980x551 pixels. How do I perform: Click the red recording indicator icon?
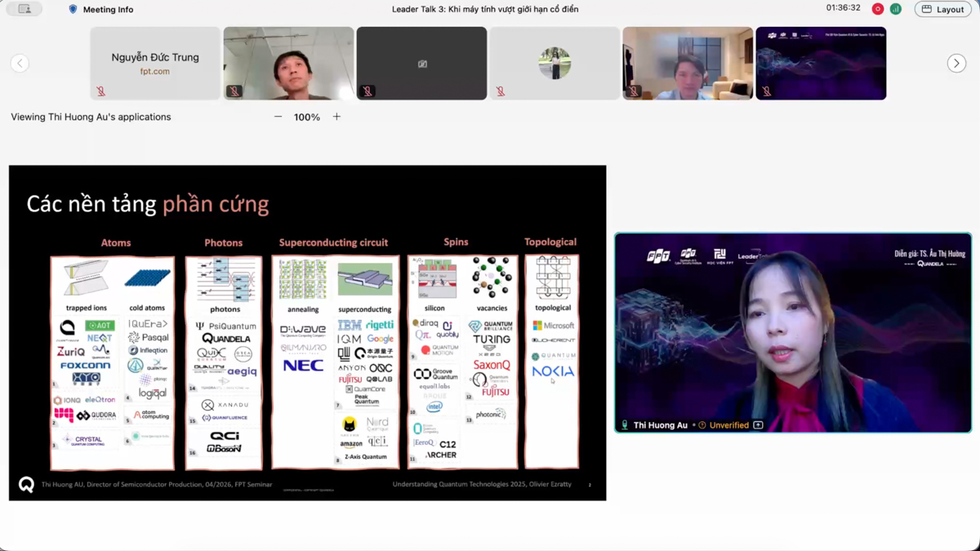pyautogui.click(x=878, y=9)
